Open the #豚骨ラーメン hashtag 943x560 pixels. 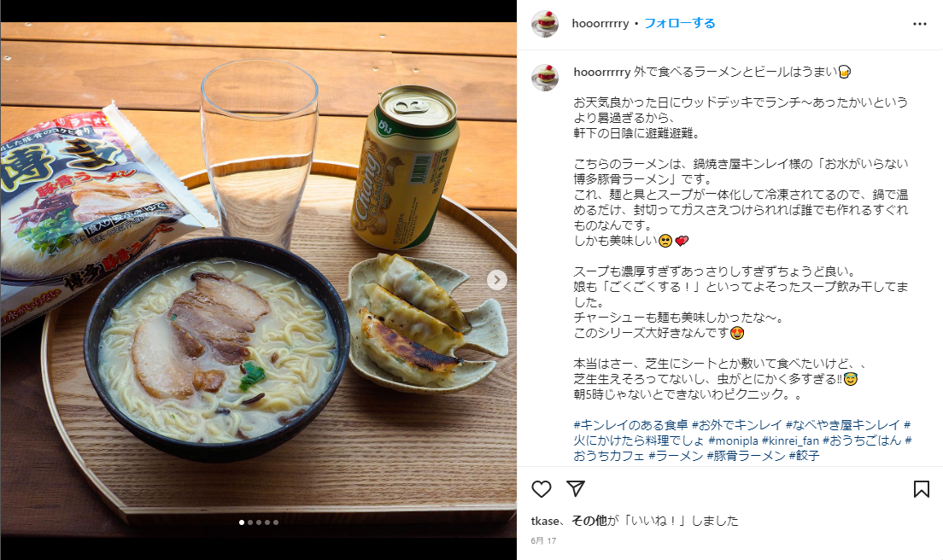746,456
